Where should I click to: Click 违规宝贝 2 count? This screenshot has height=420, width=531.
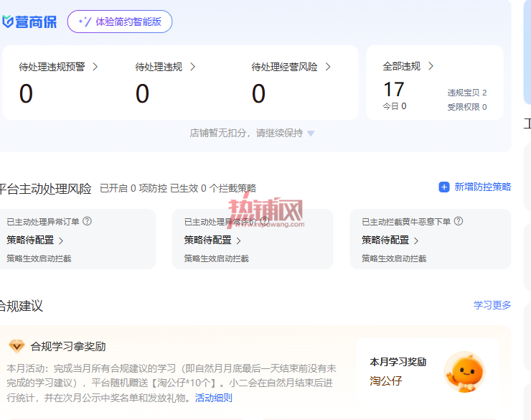467,93
